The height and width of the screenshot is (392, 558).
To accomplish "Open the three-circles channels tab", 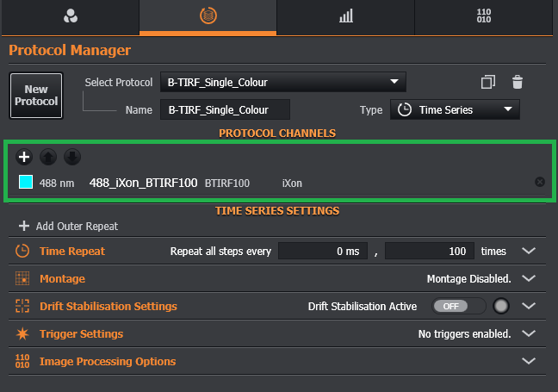I will click(70, 16).
